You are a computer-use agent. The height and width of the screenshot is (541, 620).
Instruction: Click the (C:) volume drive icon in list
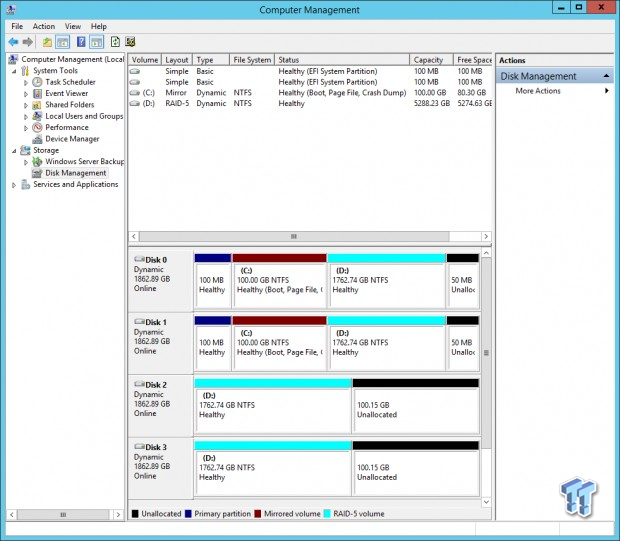135,93
